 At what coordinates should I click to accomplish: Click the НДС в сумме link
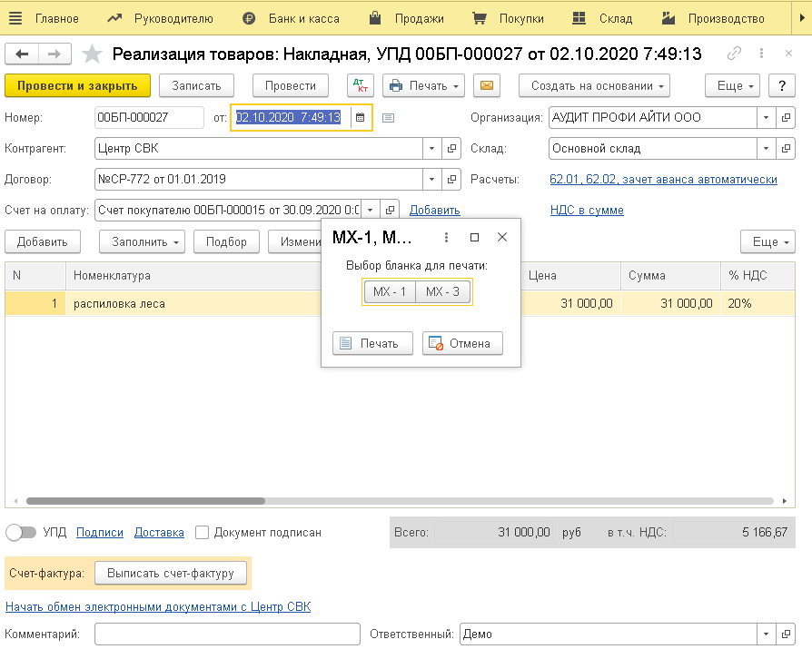[587, 211]
